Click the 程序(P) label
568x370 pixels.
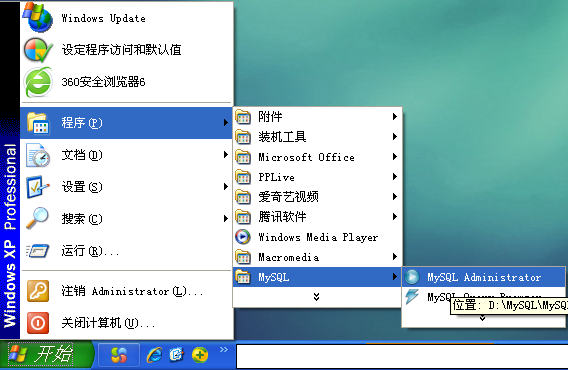(x=82, y=123)
